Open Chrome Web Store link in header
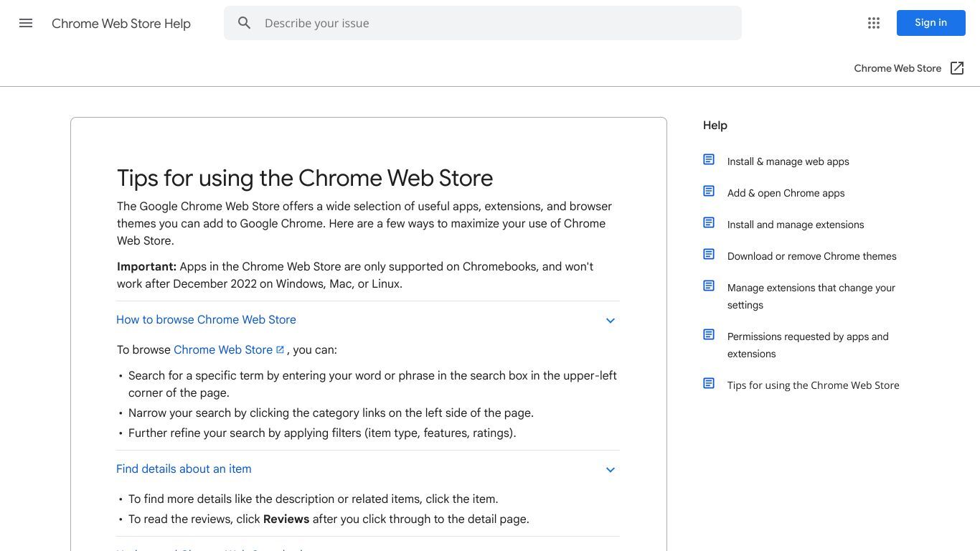Viewport: 980px width, 551px height. (x=897, y=68)
